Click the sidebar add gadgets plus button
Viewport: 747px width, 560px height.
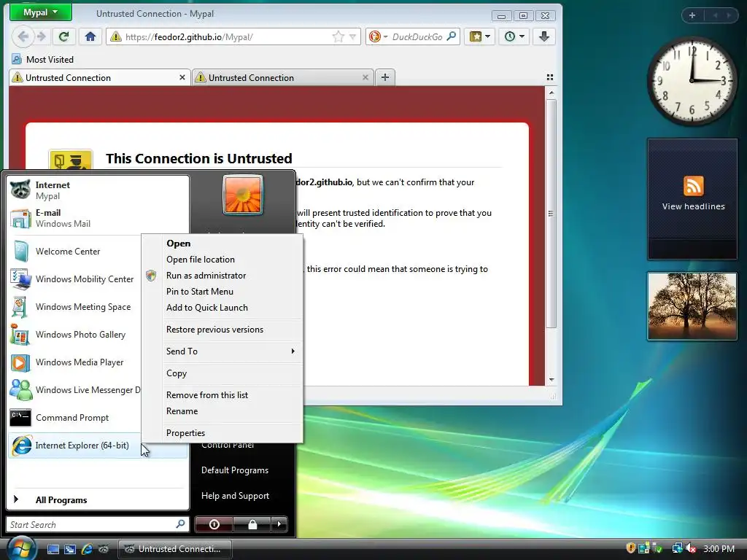click(x=692, y=15)
